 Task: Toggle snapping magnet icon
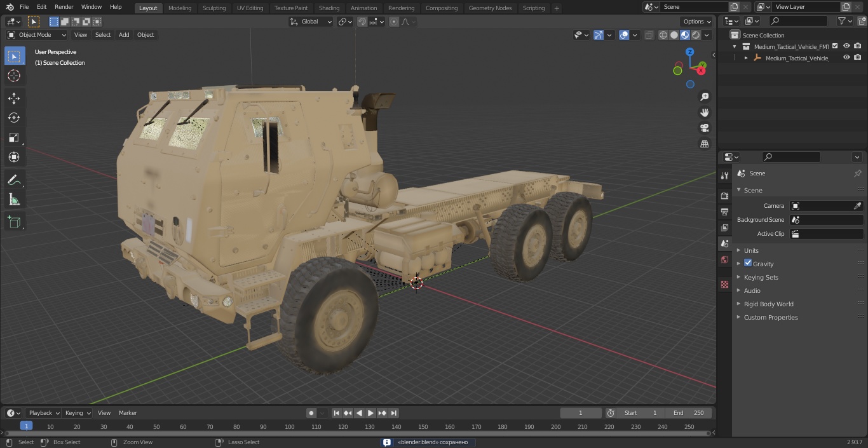point(362,22)
